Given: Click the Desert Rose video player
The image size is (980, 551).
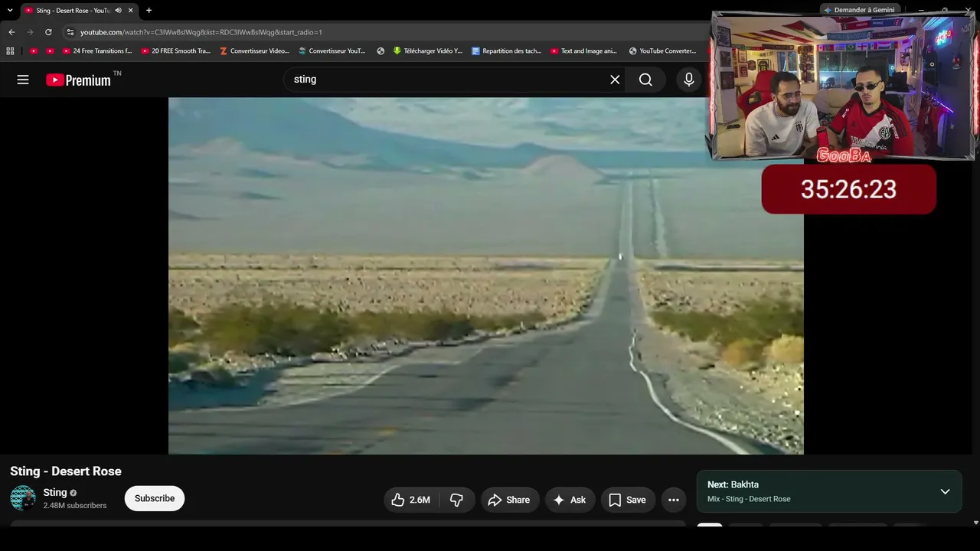Looking at the screenshot, I should (486, 275).
